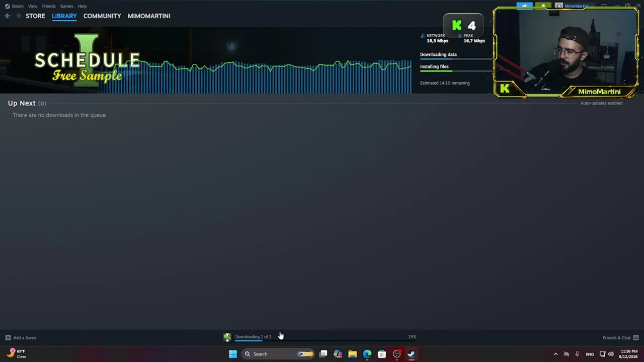Click the Downloading data progress bar
Screen dimensions: 644x362
(x=456, y=59)
